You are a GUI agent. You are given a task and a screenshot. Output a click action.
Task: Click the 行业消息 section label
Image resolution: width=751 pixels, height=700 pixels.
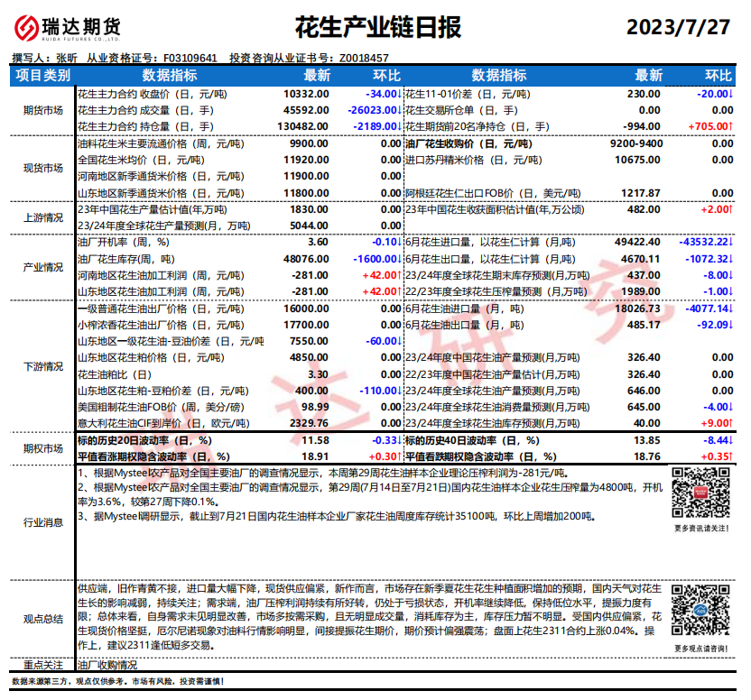[42, 521]
